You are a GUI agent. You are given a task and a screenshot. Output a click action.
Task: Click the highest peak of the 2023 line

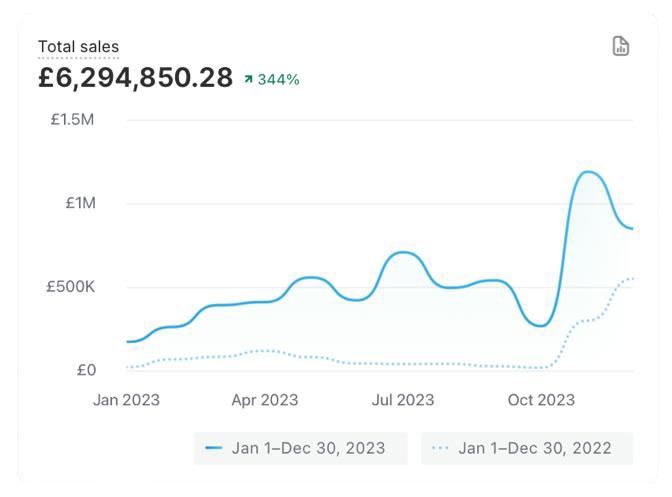coord(588,172)
